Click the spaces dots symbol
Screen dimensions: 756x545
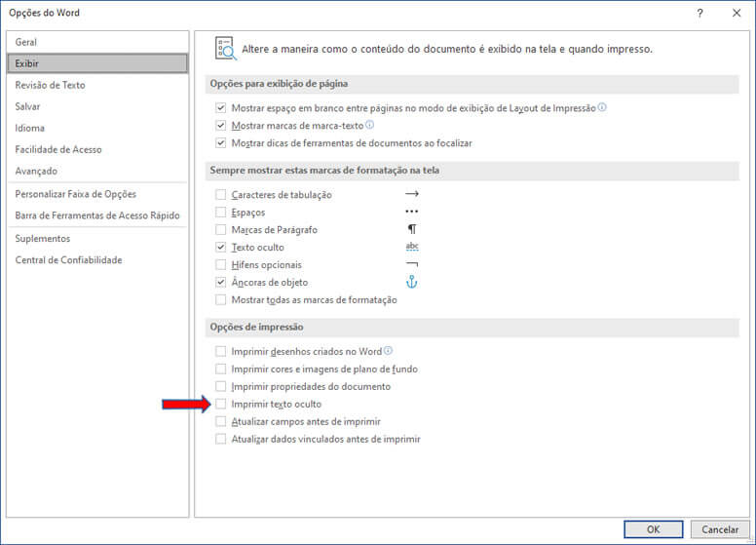pyautogui.click(x=412, y=212)
